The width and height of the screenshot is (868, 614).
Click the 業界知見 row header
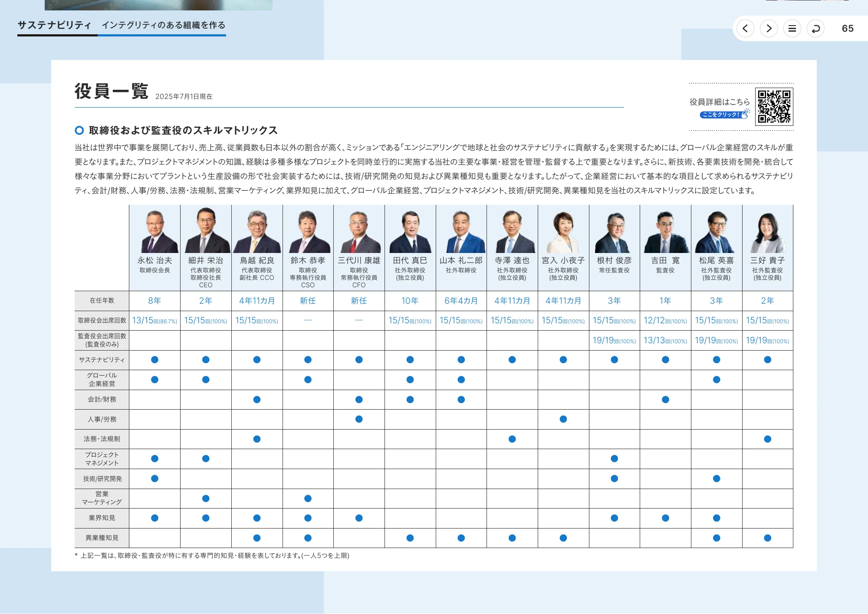point(102,518)
